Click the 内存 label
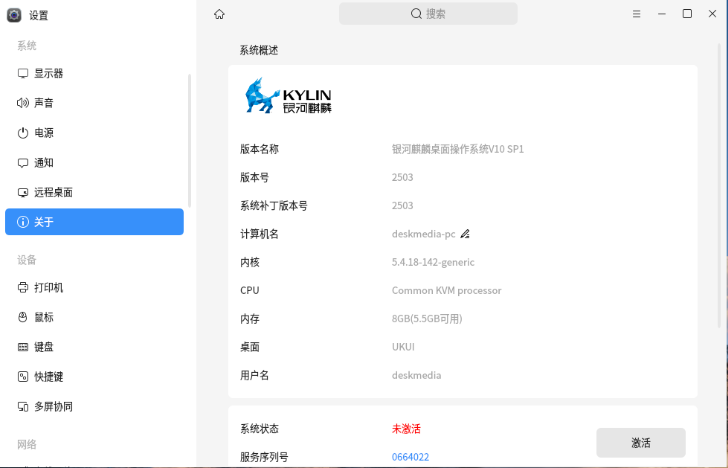This screenshot has height=468, width=728. 250,318
